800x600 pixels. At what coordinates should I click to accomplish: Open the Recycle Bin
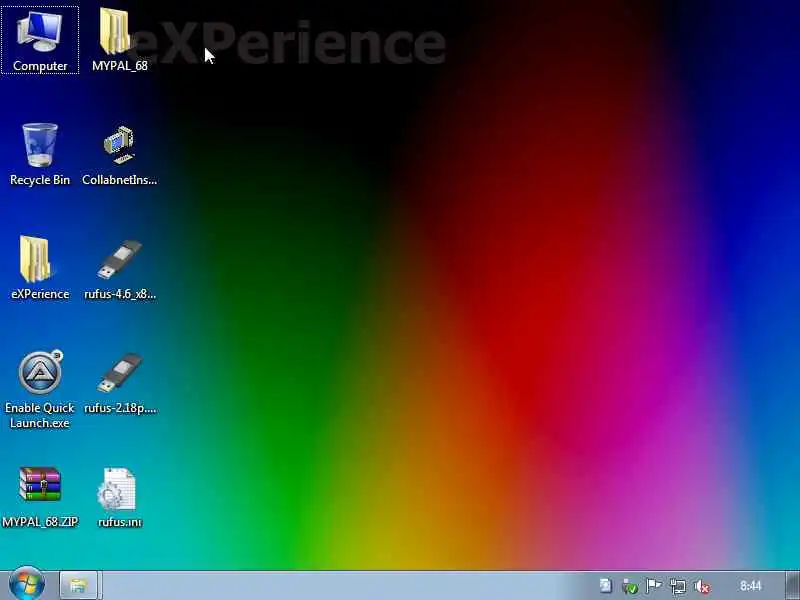click(x=40, y=155)
